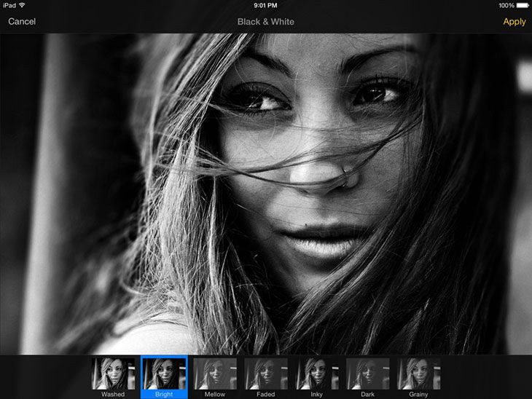Viewport: 532px width, 399px height.
Task: Choose the Dark filter thumbnail
Action: [x=367, y=374]
